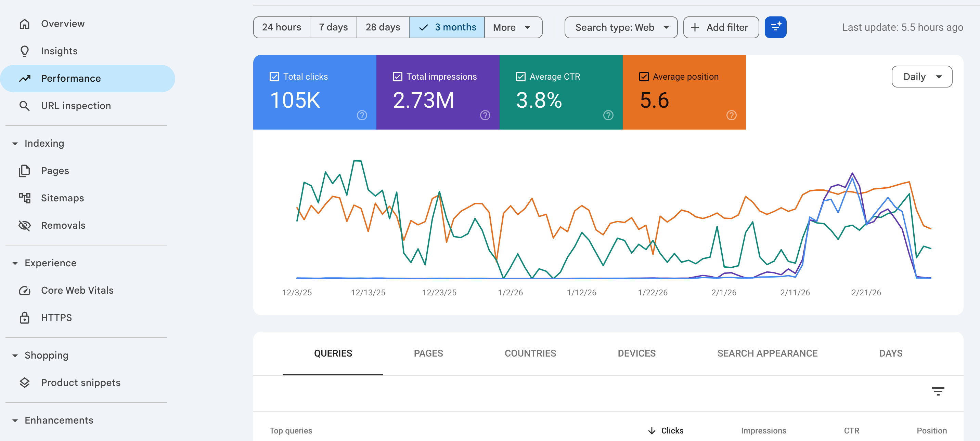Screen dimensions: 980x441
Task: Disable the Average position checkbox
Action: click(644, 77)
